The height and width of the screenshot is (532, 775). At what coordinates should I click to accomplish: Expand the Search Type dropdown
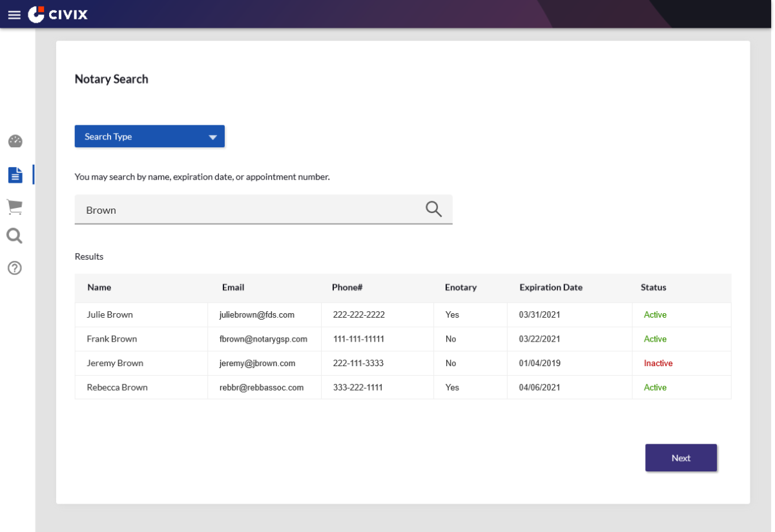pos(149,136)
